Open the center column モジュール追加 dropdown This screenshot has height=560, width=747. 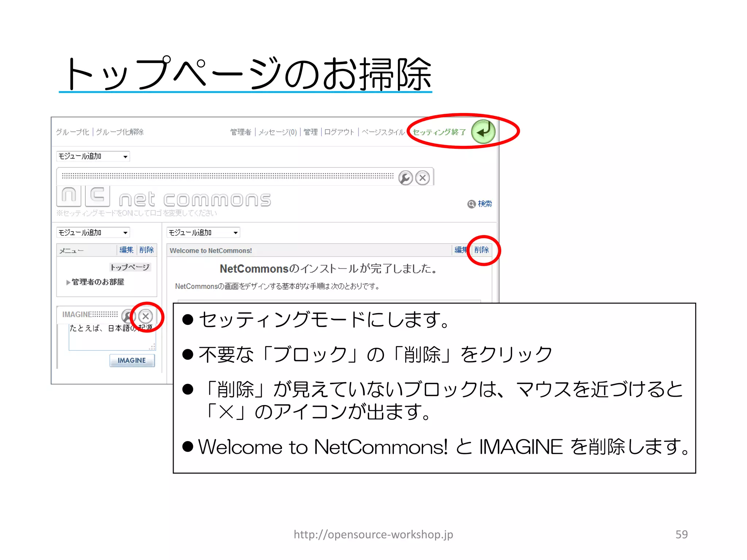[203, 233]
